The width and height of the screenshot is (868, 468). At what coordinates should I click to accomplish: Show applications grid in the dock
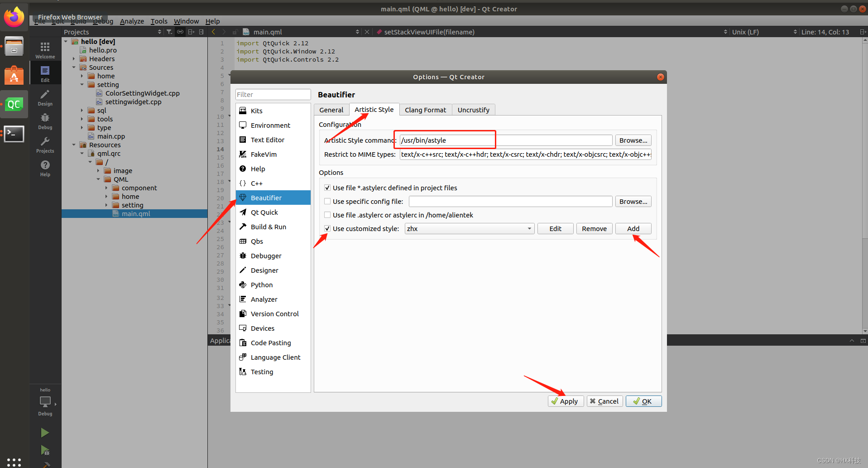pyautogui.click(x=14, y=462)
